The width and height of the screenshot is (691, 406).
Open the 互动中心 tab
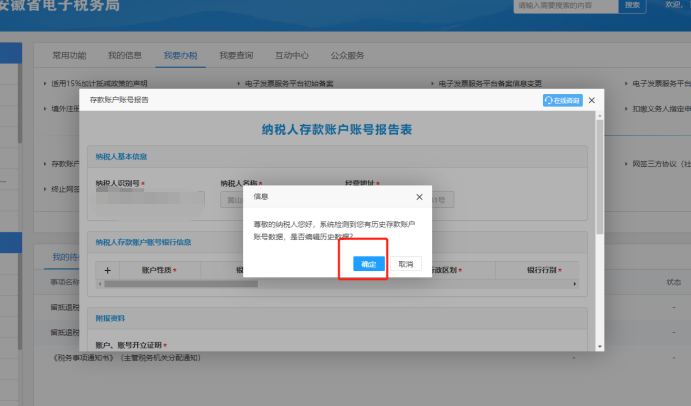pyautogui.click(x=292, y=55)
